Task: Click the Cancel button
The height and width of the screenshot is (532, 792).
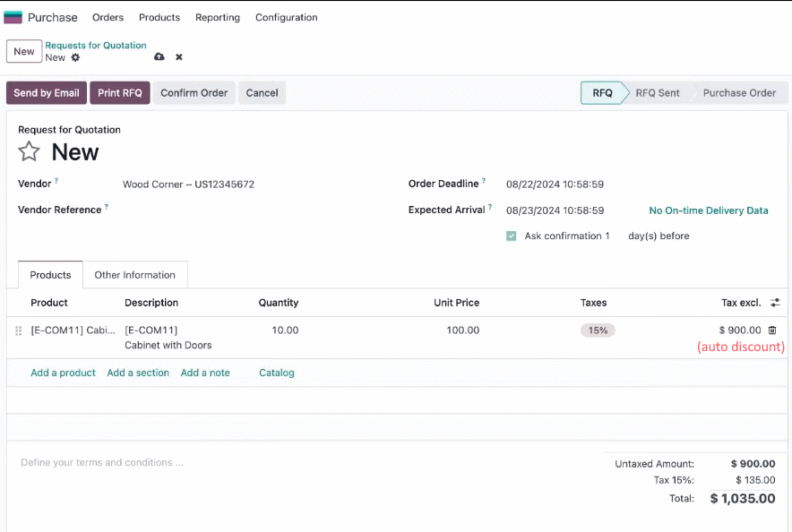Action: point(262,93)
